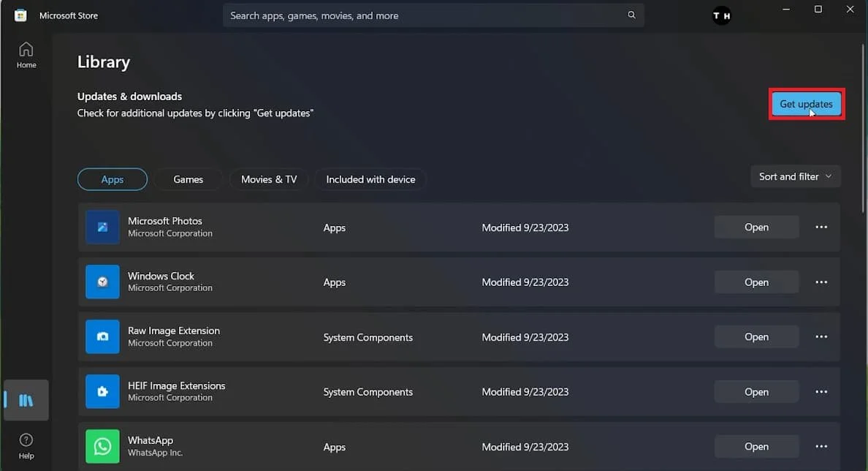Viewport: 868px width, 471px height.
Task: Open more options for Microsoft Photos
Action: click(821, 227)
